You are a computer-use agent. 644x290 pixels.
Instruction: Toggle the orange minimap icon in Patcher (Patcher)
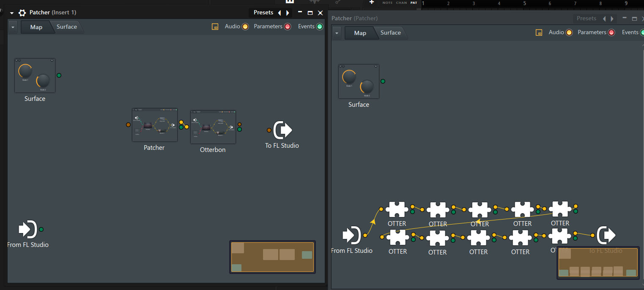pos(539,33)
